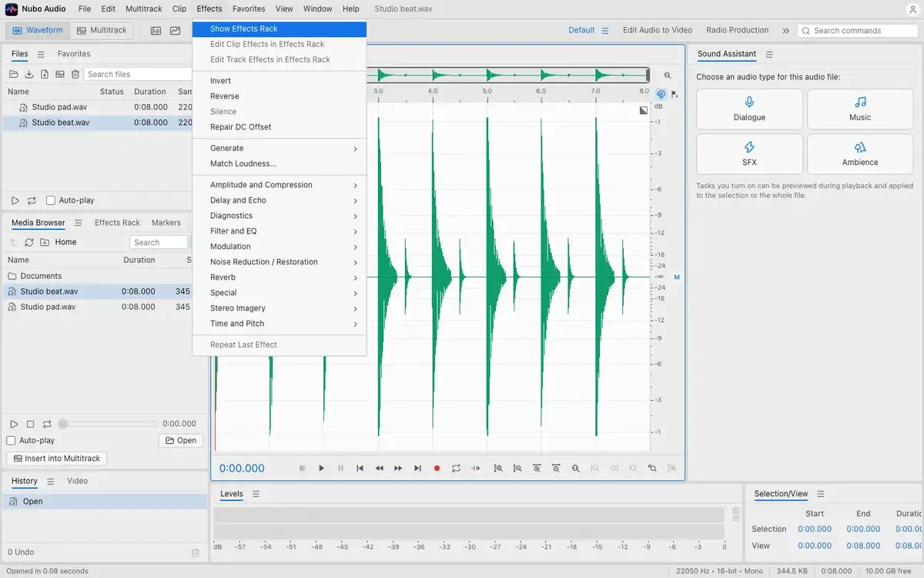
Task: Click the overview navigator bar above waveform
Action: tap(508, 76)
